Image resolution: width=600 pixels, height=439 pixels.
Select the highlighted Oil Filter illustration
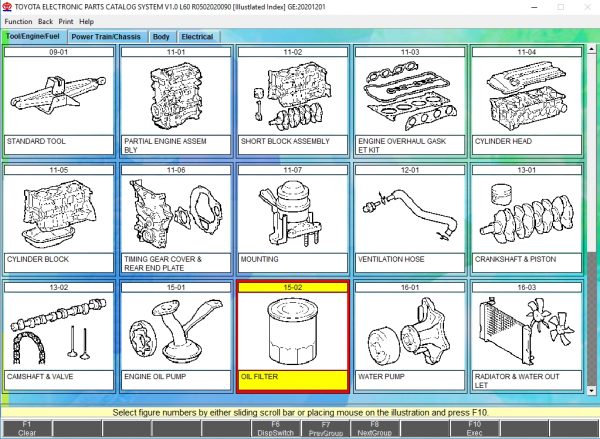pos(293,331)
